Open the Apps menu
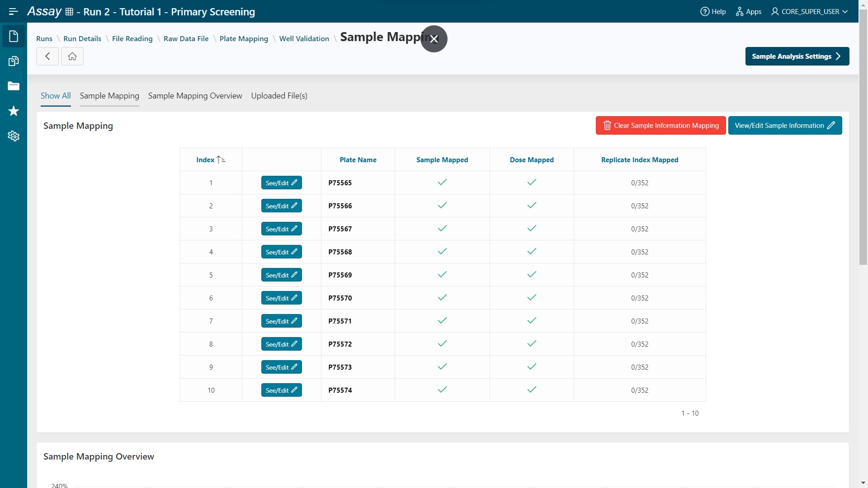This screenshot has height=488, width=868. [x=748, y=12]
